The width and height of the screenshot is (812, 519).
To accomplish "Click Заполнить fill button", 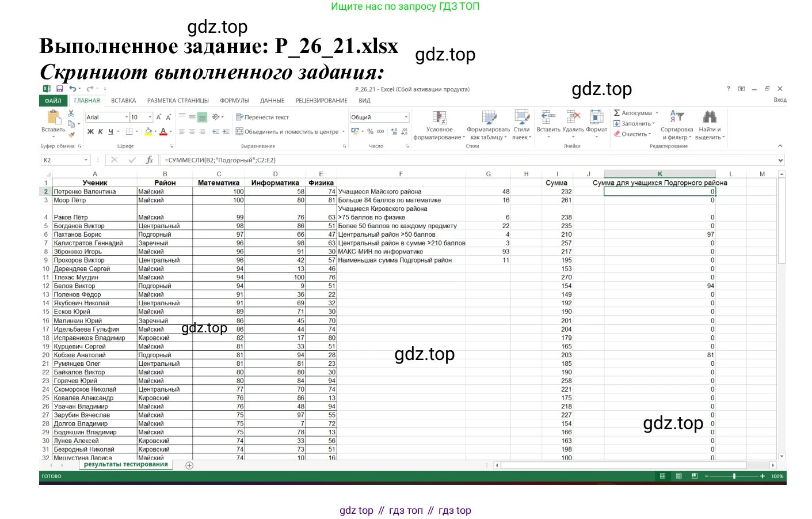I will (x=634, y=123).
